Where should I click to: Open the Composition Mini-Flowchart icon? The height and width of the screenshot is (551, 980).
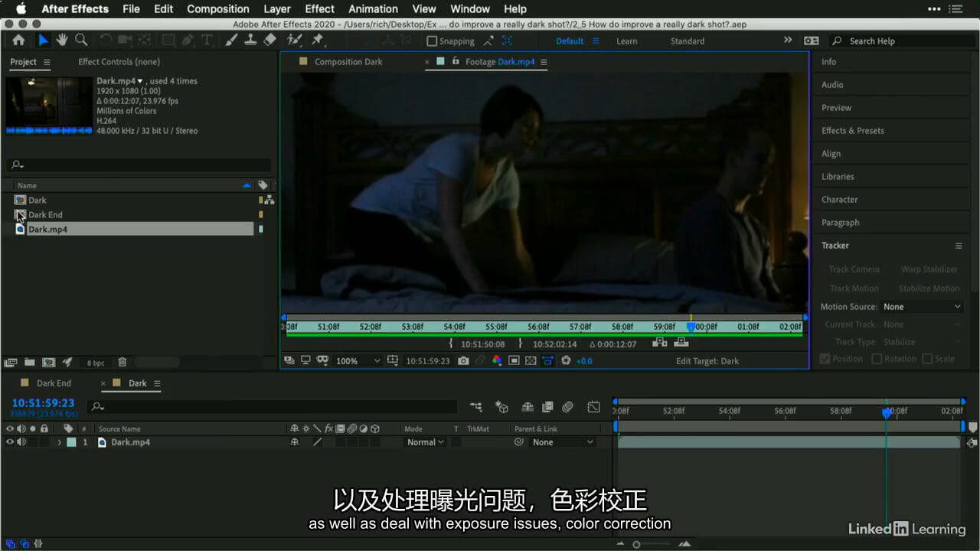click(x=476, y=407)
